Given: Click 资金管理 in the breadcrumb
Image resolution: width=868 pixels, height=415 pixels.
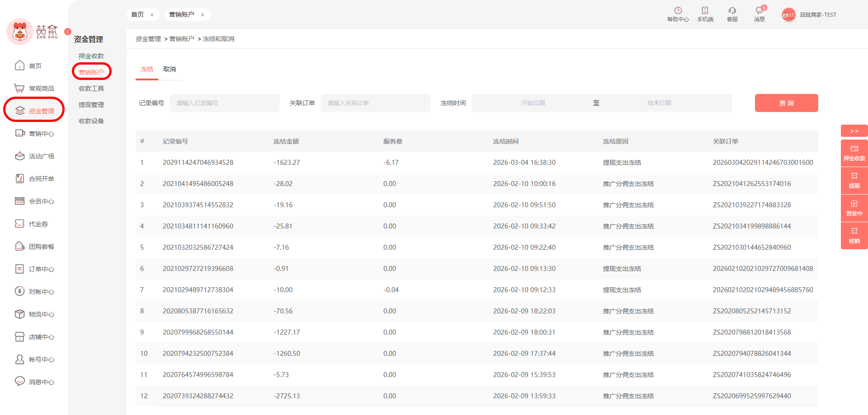Looking at the screenshot, I should [148, 39].
